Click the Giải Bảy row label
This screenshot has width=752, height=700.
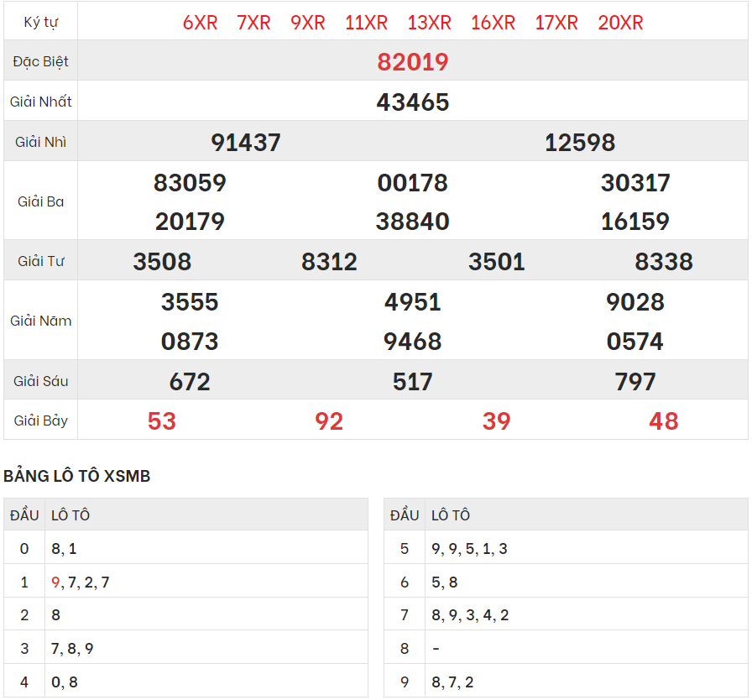[41, 421]
